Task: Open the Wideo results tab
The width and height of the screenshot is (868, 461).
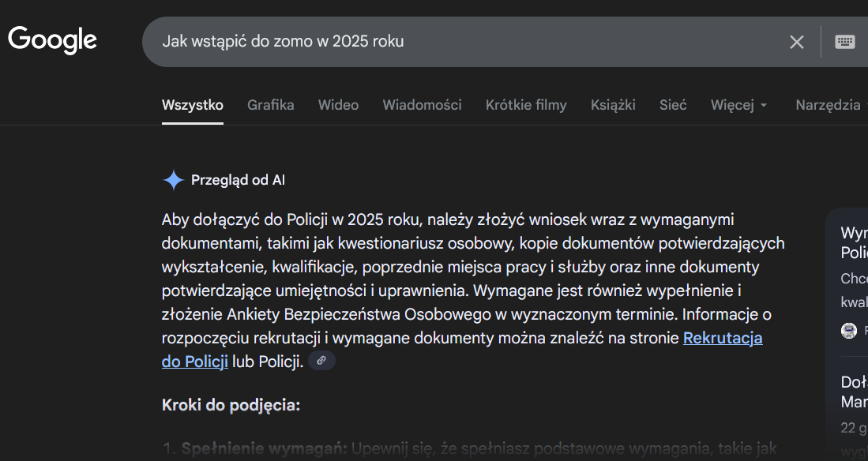Action: pyautogui.click(x=338, y=105)
